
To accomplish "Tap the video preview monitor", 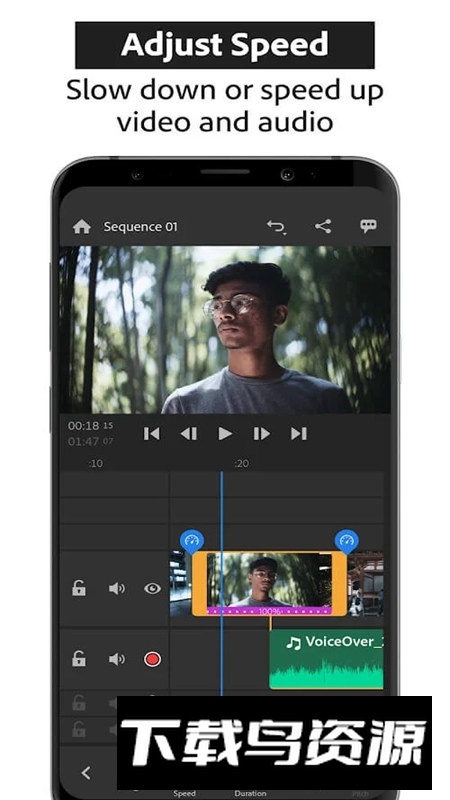I will pyautogui.click(x=225, y=330).
